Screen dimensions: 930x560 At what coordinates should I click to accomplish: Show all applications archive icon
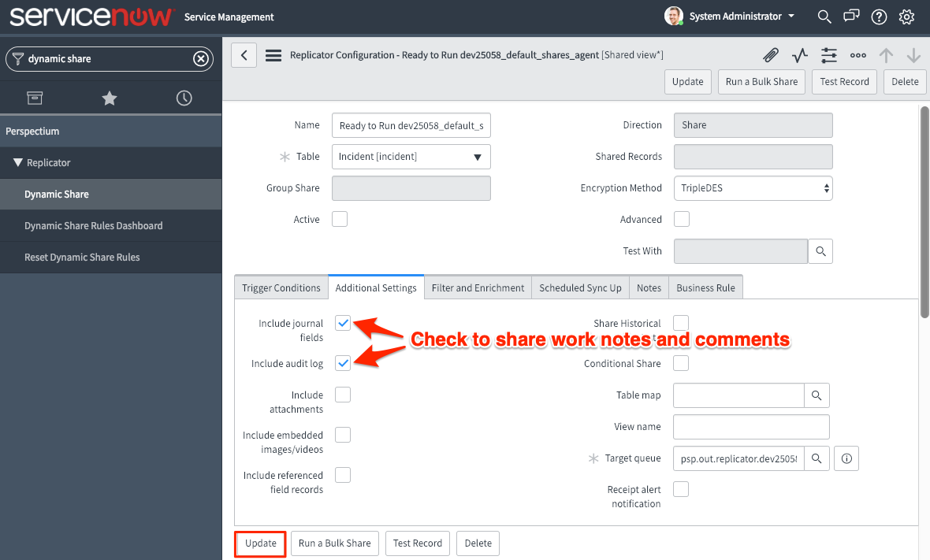(35, 98)
